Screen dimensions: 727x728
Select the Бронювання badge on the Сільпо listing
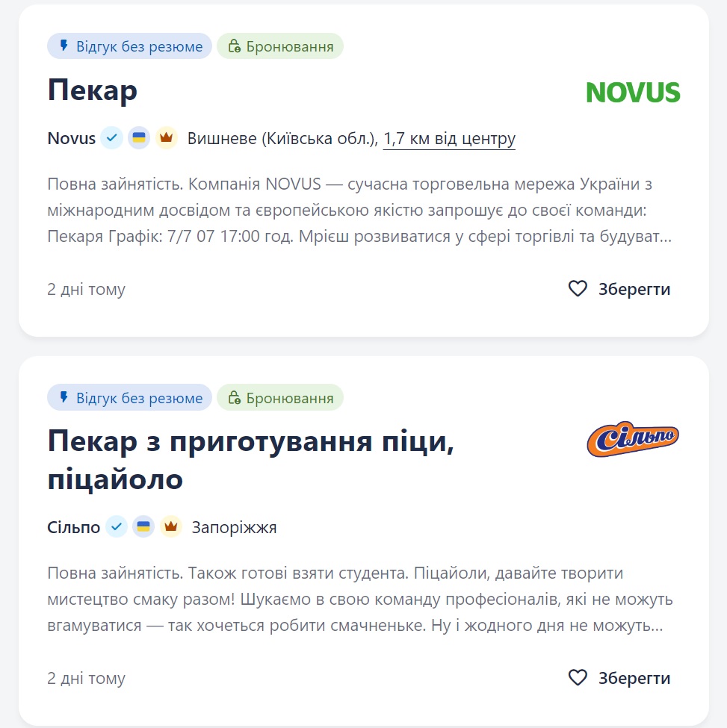pyautogui.click(x=280, y=397)
